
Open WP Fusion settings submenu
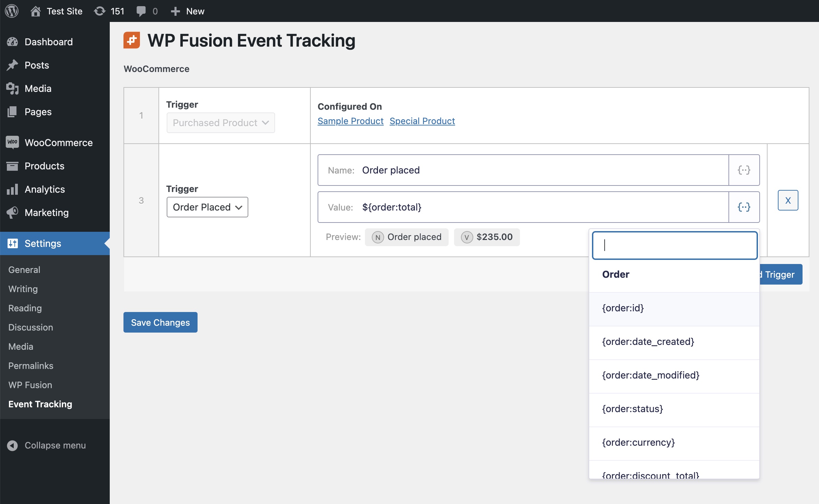coord(30,385)
